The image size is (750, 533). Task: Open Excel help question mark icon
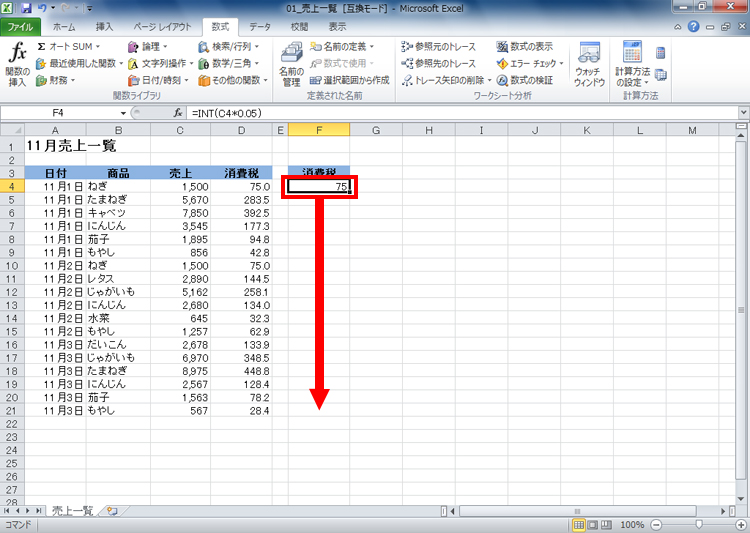(694, 27)
